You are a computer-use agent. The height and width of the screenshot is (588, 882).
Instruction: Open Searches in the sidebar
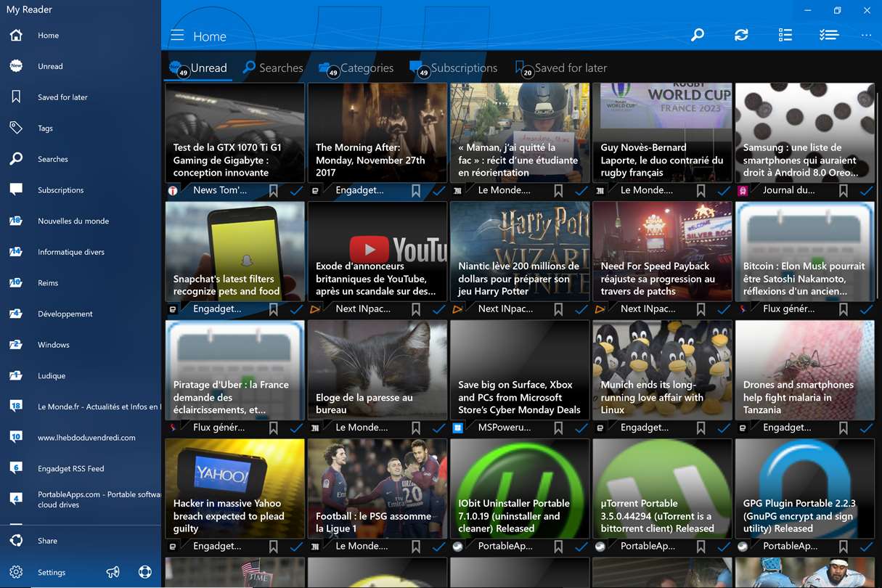point(81,159)
